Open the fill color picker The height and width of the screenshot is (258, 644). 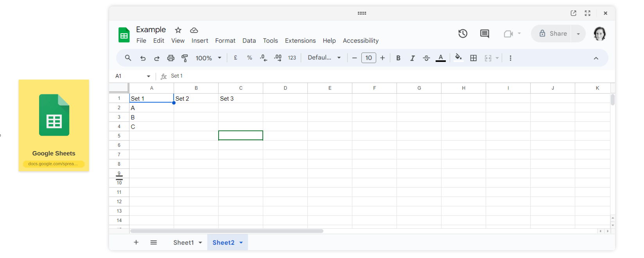pyautogui.click(x=458, y=58)
